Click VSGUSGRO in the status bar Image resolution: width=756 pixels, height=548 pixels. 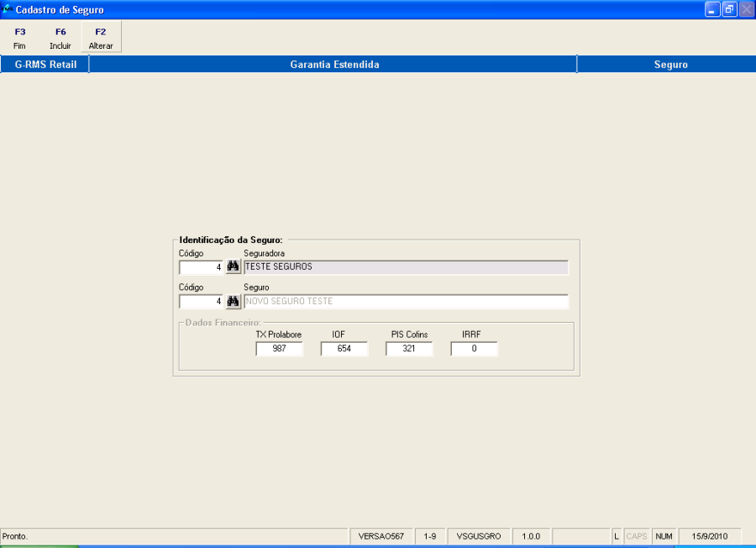479,536
